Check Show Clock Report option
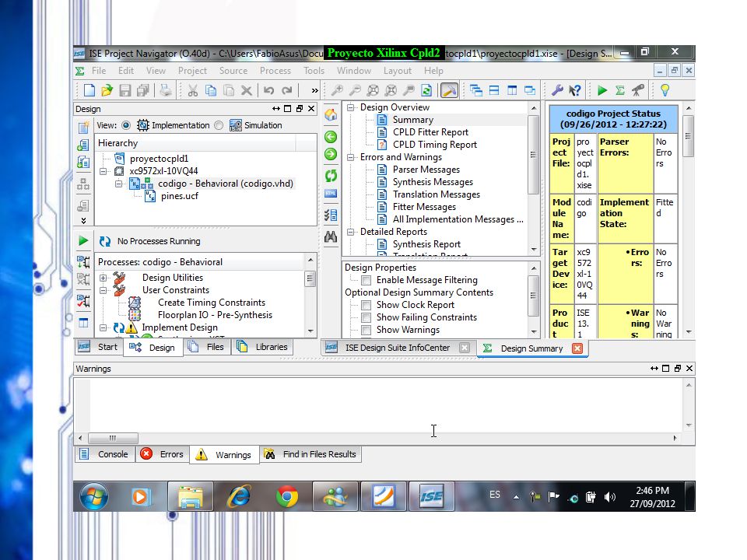The width and height of the screenshot is (747, 560). click(x=366, y=305)
